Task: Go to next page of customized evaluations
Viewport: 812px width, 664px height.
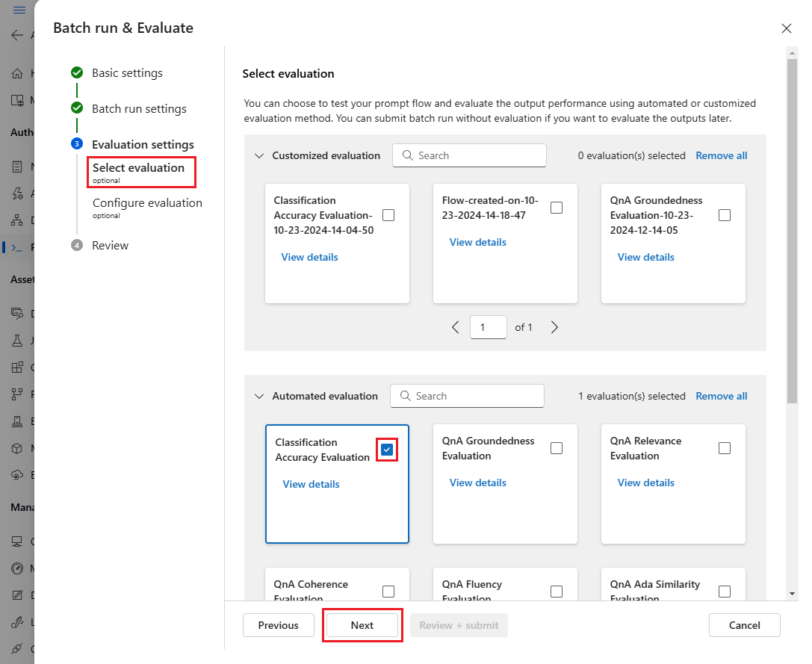Action: 554,327
